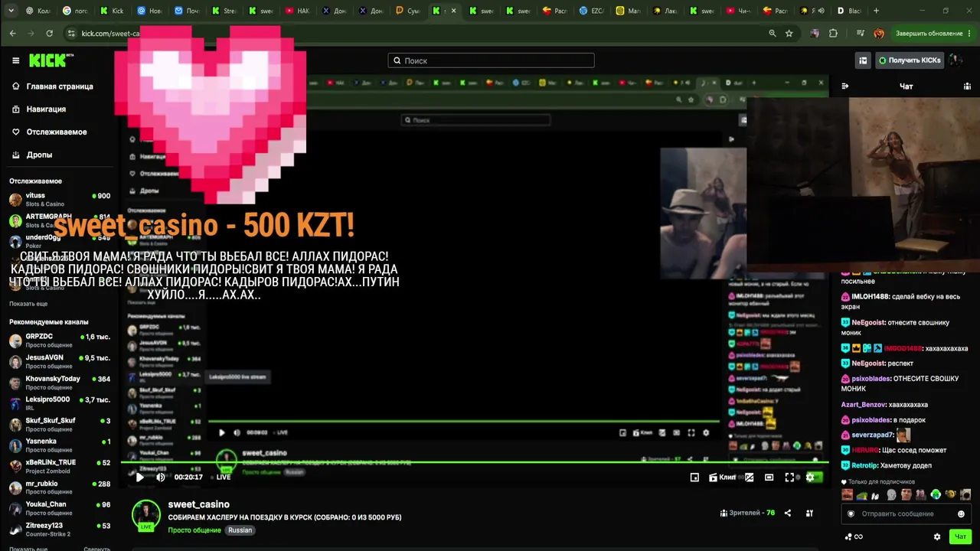Screen dimensions: 980x551
Task: Open a new browser tab
Action: 877,11
